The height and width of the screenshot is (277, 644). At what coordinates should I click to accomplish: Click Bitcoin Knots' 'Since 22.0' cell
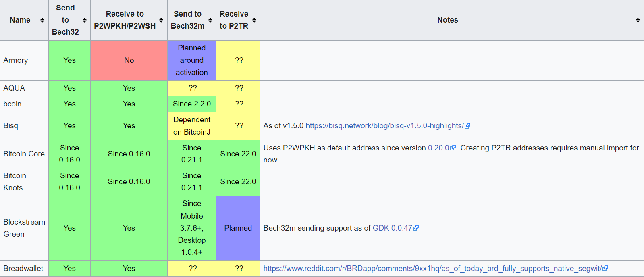tap(238, 182)
